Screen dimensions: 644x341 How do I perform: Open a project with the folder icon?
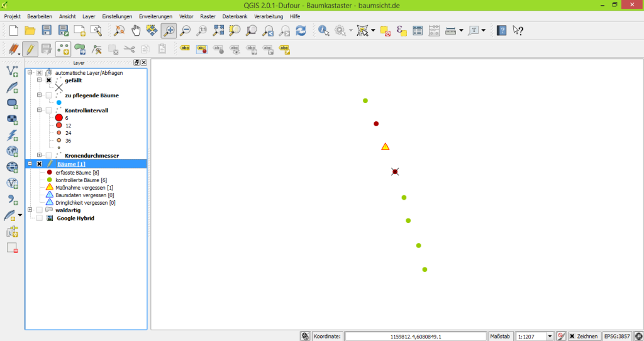[x=30, y=30]
